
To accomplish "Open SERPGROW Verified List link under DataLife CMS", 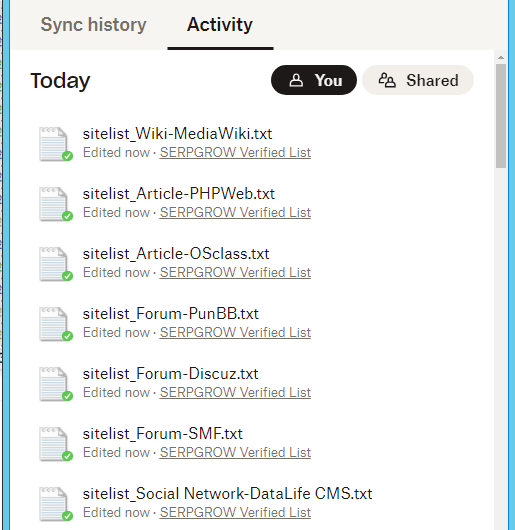I will [x=235, y=512].
